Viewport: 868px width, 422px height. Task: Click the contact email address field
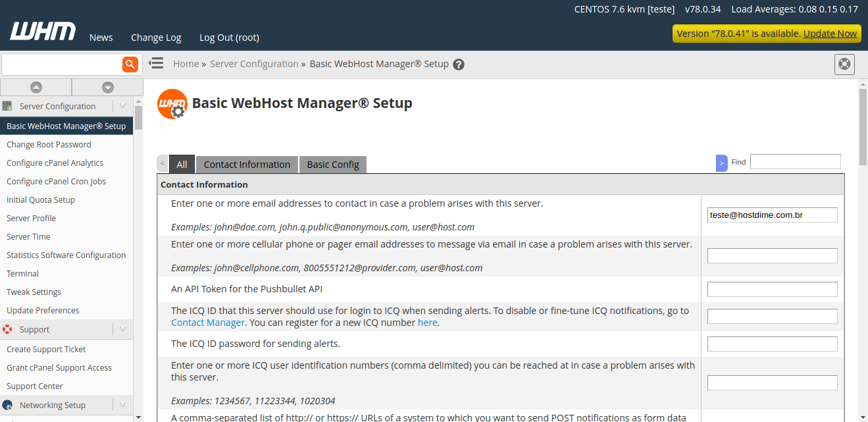[x=772, y=215]
